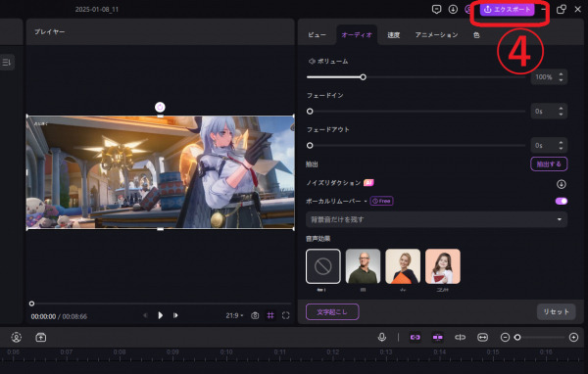Image resolution: width=588 pixels, height=374 pixels.
Task: Click the zoom-to-fit timeline icon
Action: click(482, 337)
